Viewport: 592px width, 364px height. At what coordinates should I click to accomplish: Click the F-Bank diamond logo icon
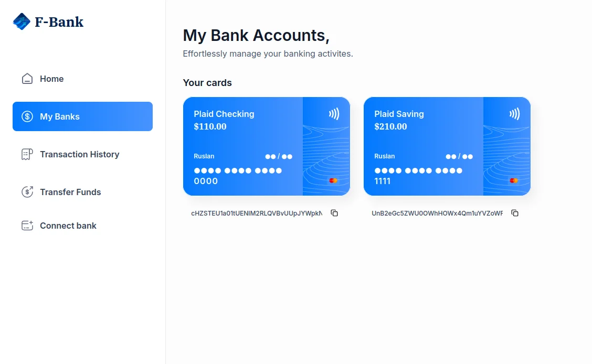tap(21, 22)
